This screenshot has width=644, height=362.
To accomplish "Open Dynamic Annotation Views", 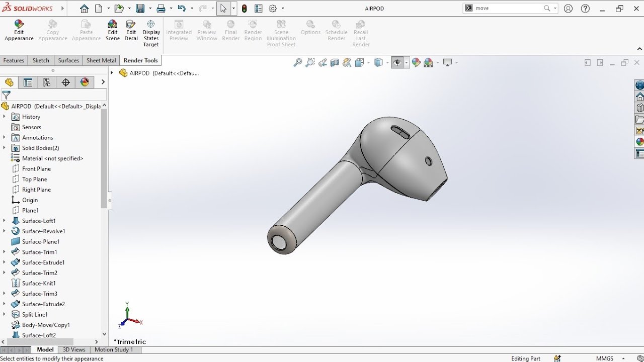I will point(347,62).
